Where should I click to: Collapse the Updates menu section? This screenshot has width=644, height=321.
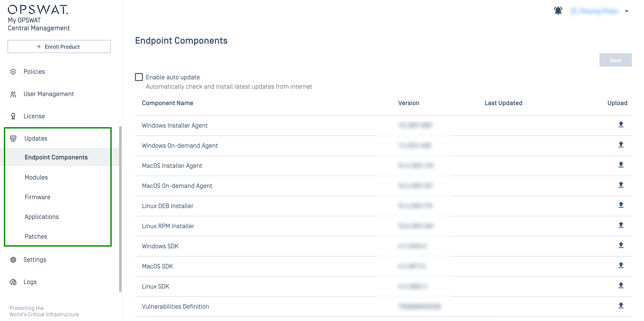(36, 138)
